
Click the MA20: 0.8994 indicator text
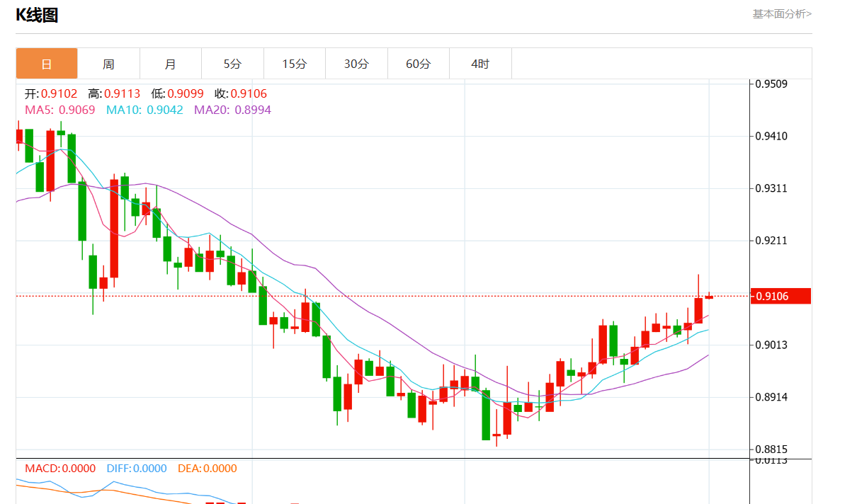(x=232, y=110)
